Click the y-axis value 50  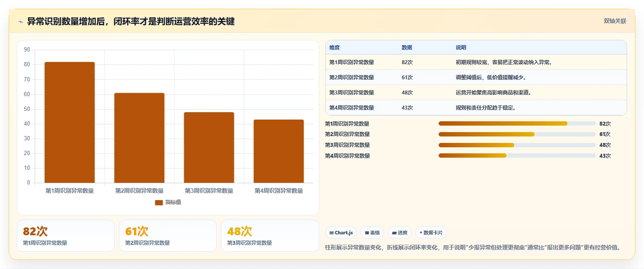[27, 109]
